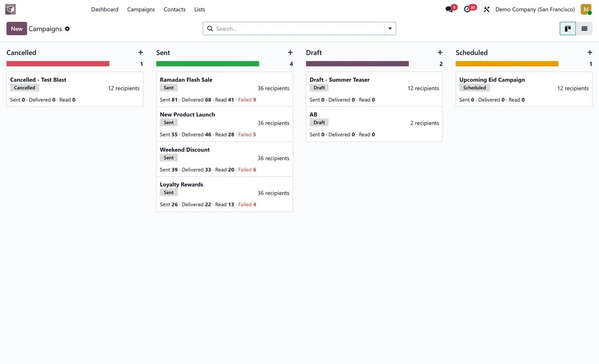Open the Weekend Discount campaign

pyautogui.click(x=225, y=159)
